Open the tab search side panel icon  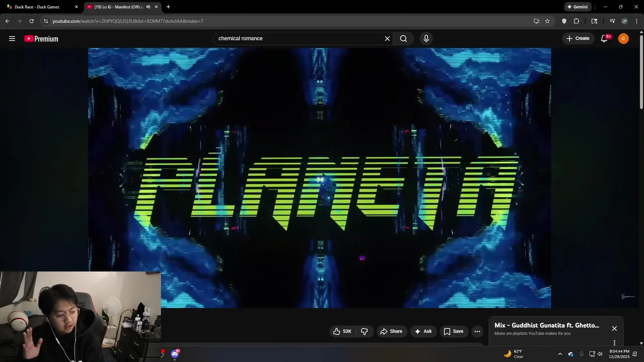pyautogui.click(x=594, y=21)
